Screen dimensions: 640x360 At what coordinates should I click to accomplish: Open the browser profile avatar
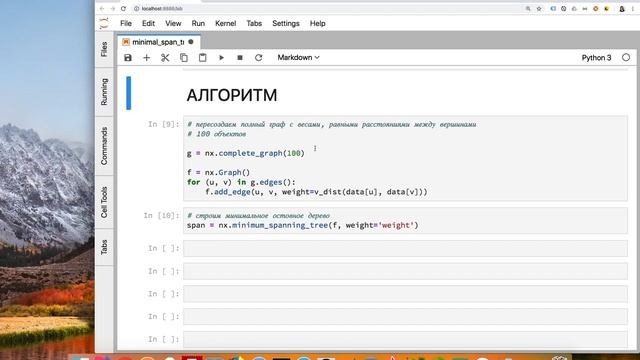coord(622,9)
